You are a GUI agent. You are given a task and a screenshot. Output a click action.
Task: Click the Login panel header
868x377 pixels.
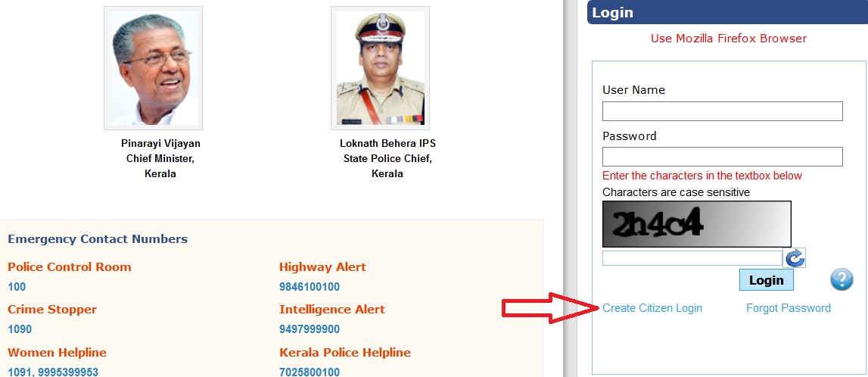coord(727,13)
